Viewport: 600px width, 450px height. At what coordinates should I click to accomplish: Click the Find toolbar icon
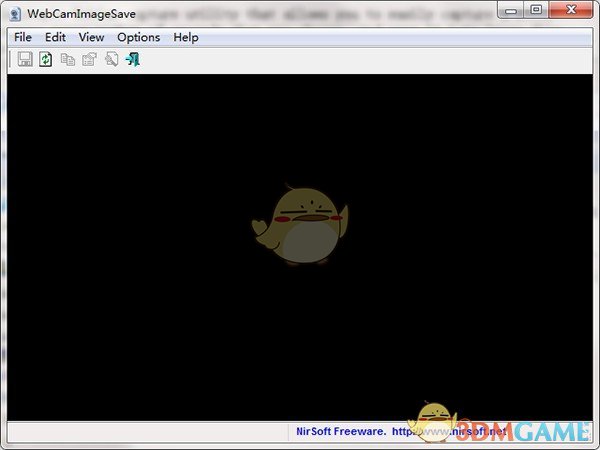111,59
